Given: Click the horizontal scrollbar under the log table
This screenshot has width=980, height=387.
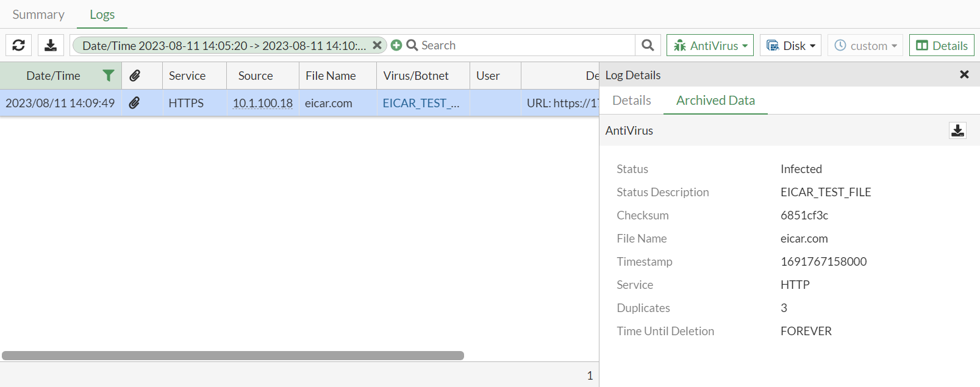Looking at the screenshot, I should [232, 355].
